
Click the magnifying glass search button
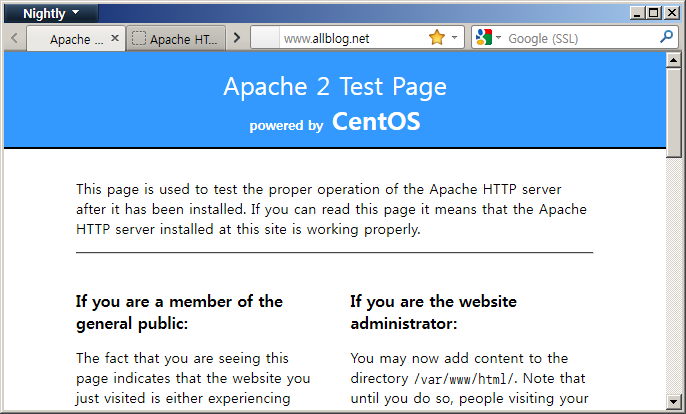[x=666, y=37]
